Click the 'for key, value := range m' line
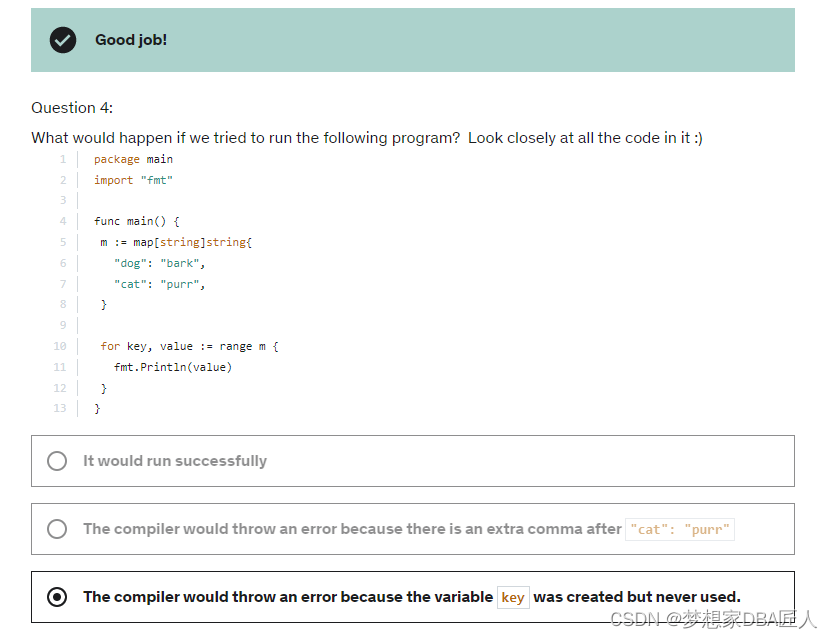Viewport: 833px width, 639px height. coord(189,346)
